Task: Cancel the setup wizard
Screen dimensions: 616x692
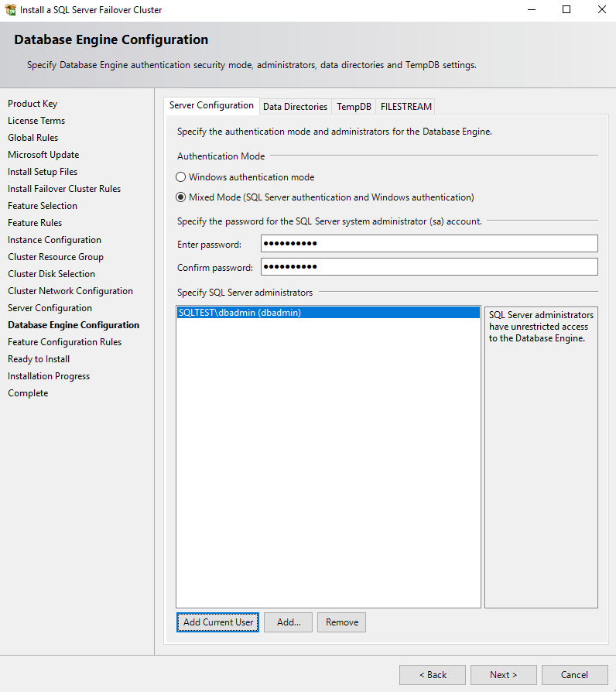Action: (x=574, y=675)
